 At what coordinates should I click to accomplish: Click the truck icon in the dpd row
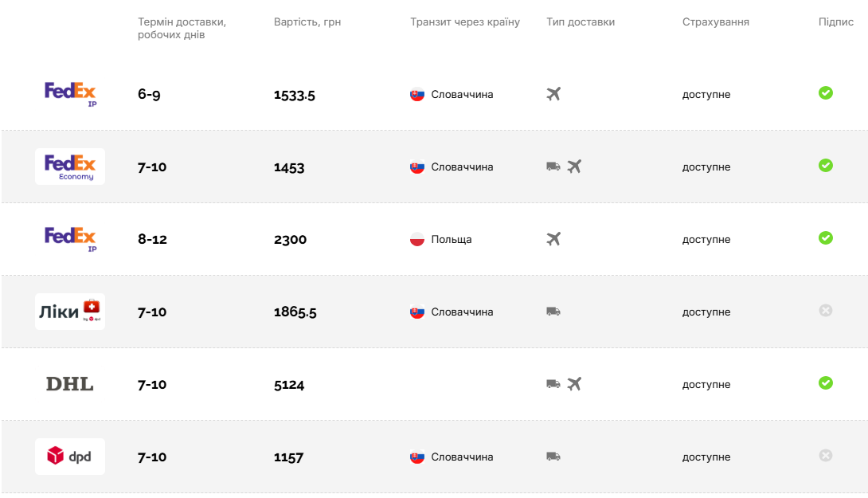tap(553, 456)
